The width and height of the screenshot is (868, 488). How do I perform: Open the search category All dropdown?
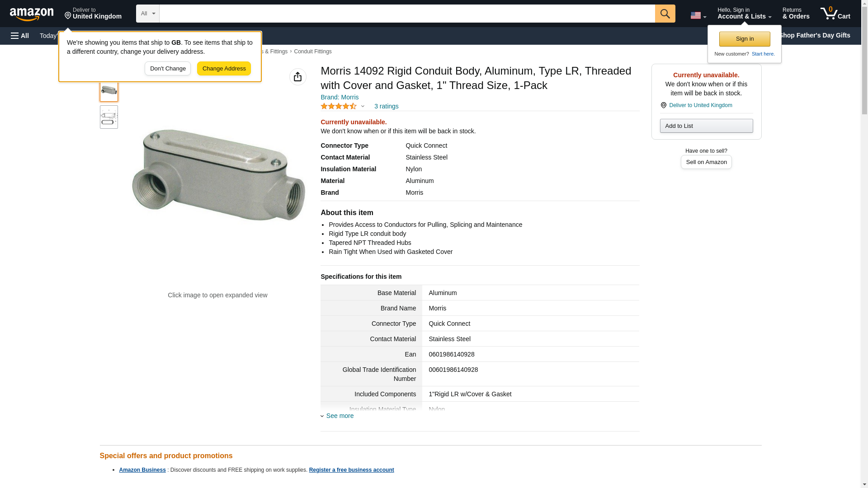coord(147,14)
